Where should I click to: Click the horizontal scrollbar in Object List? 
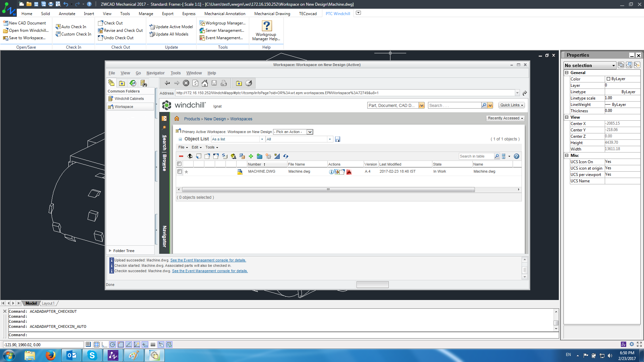click(x=328, y=190)
